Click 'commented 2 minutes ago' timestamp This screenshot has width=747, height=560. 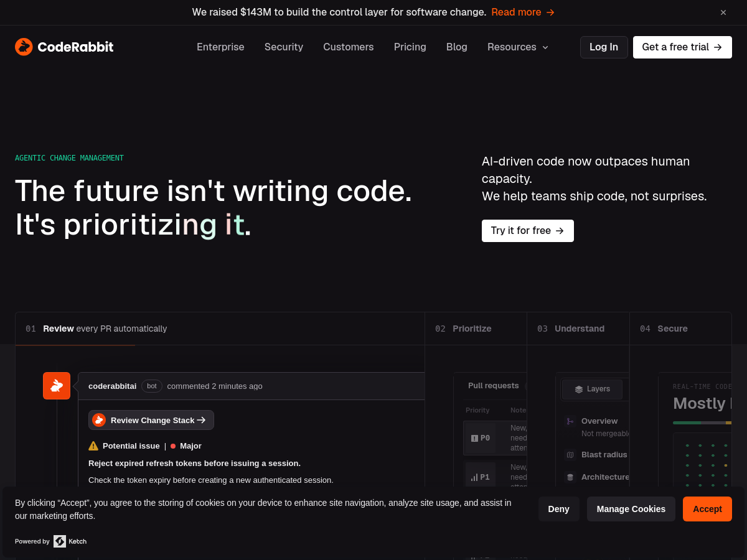tap(215, 386)
